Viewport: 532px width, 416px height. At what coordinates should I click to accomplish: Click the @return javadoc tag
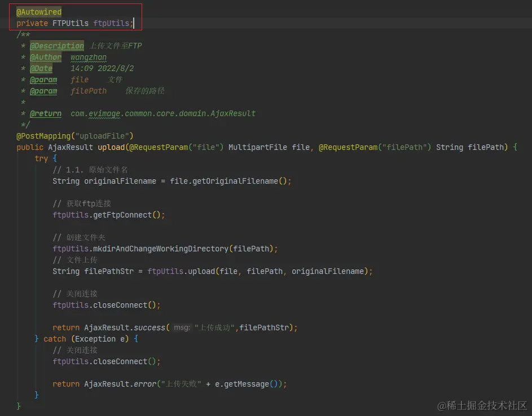tap(46, 113)
